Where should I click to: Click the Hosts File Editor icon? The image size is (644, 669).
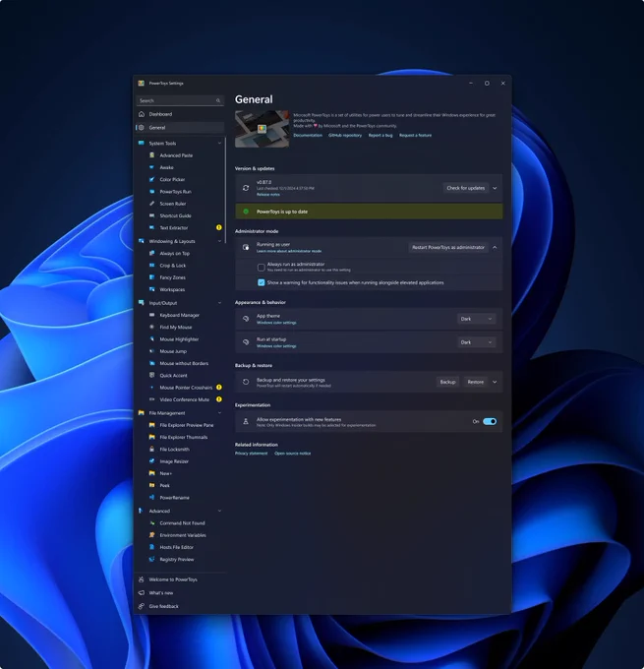coord(151,547)
